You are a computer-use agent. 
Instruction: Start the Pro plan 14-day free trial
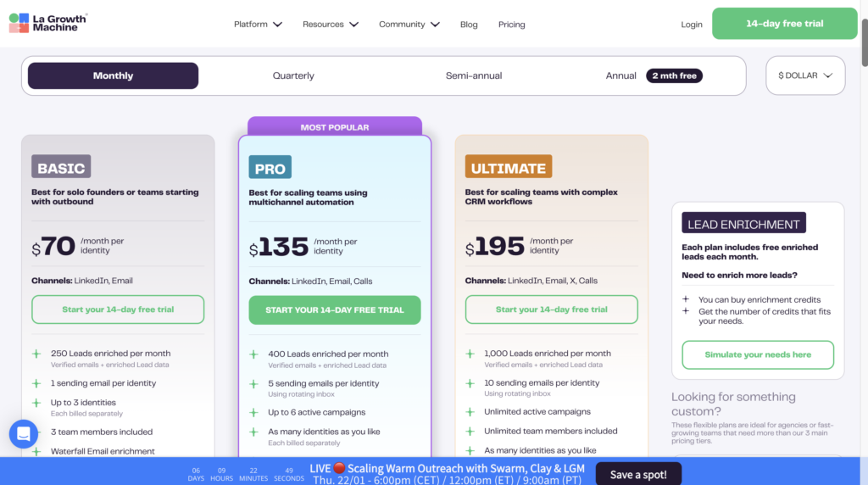[334, 310]
